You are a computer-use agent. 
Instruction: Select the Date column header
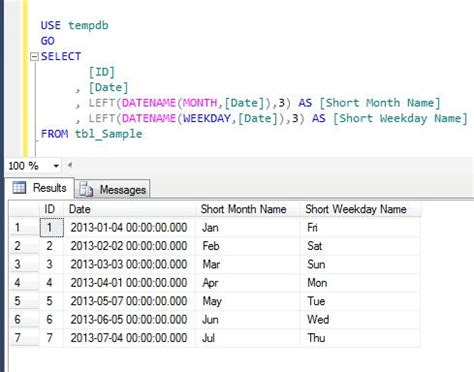(x=129, y=209)
